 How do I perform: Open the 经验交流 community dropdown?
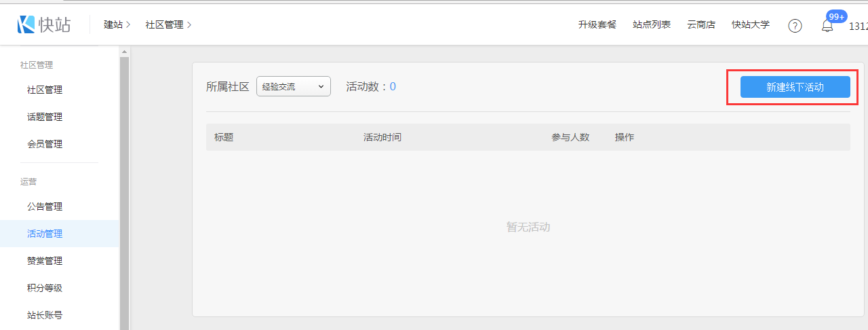pos(293,87)
